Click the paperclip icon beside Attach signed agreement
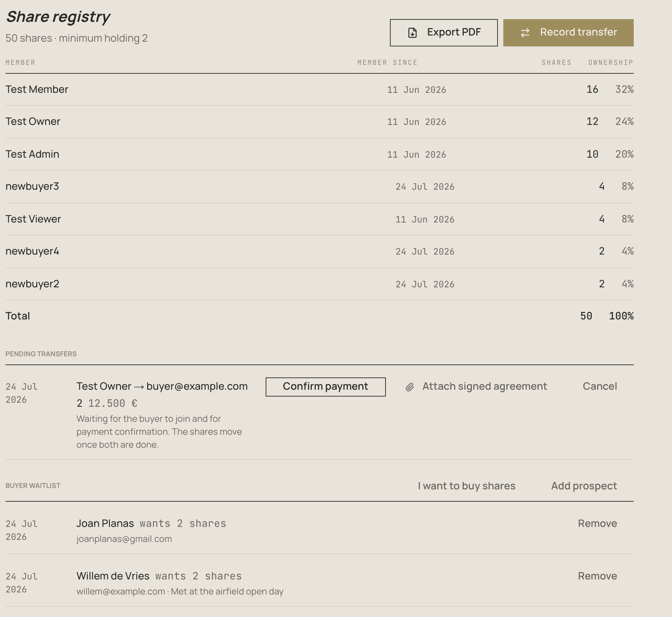 coord(410,387)
